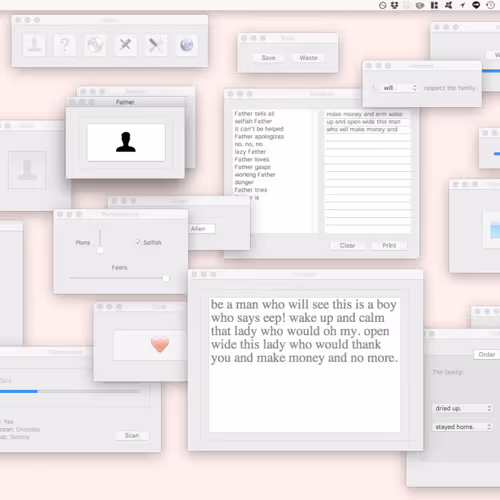Click the crossed pencil tool icon
Viewport: 500px width, 500px height.
pos(125,45)
